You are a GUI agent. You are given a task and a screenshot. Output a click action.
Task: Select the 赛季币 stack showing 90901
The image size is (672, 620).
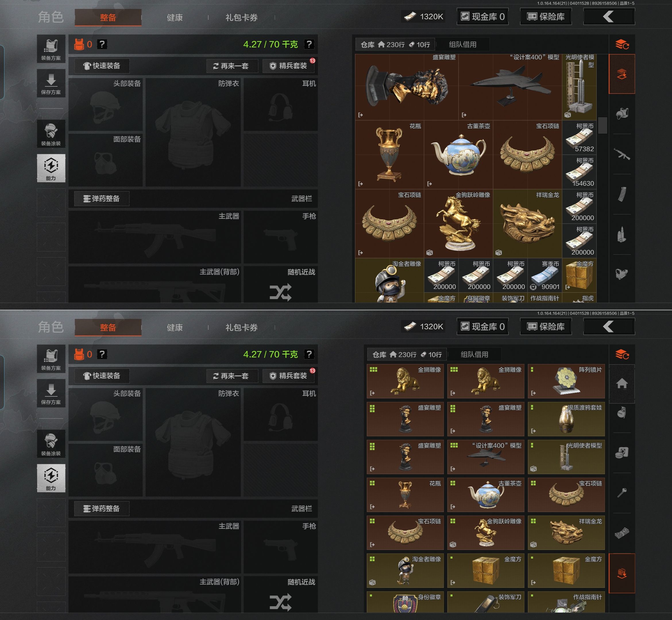click(545, 275)
